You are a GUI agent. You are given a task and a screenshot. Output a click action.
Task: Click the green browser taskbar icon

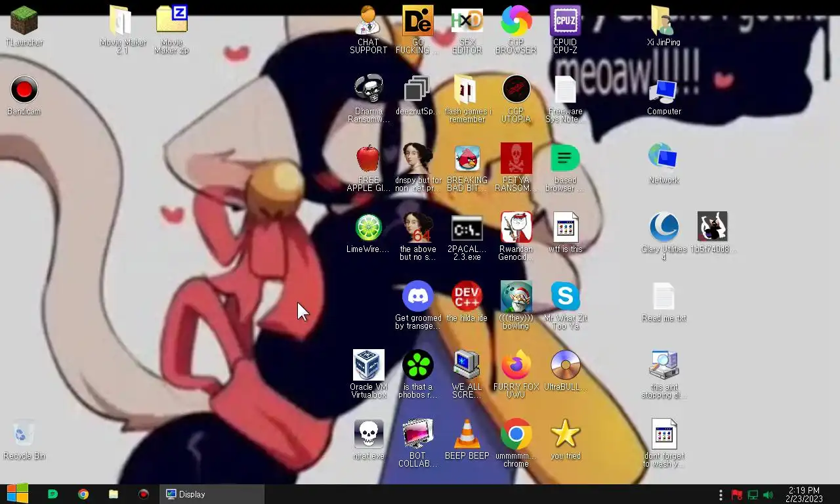pyautogui.click(x=53, y=494)
